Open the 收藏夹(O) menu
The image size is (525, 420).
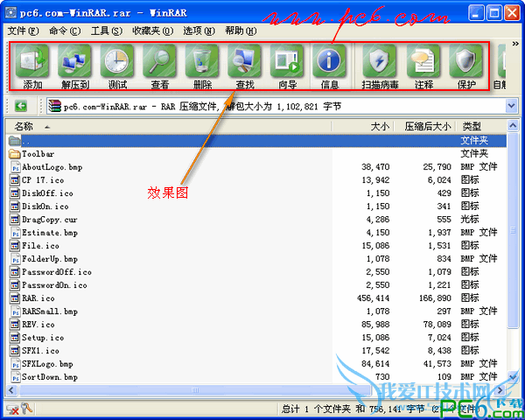152,31
